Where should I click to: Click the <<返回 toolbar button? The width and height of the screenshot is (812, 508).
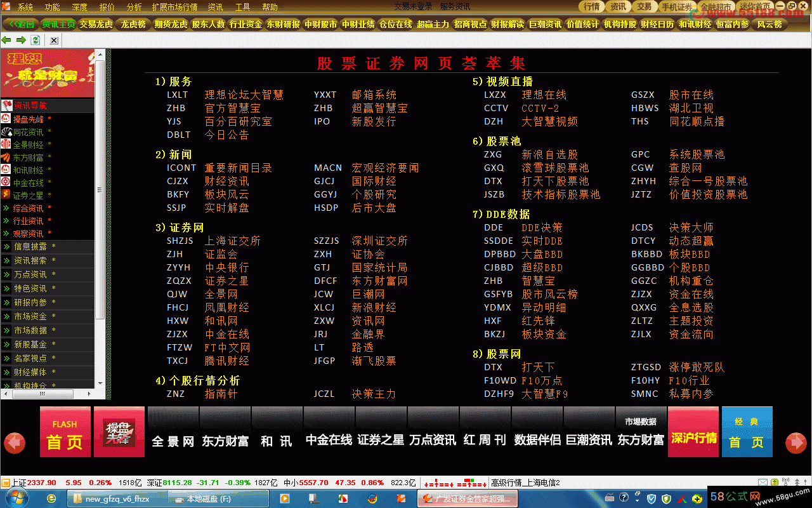(20, 24)
